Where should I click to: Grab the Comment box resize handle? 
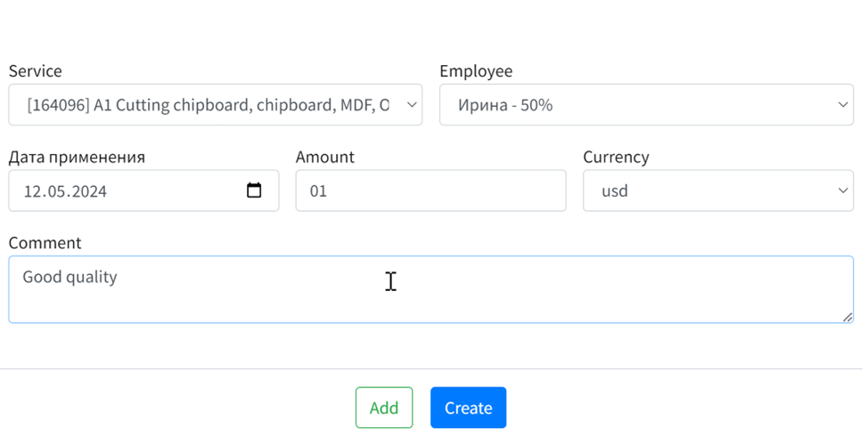coord(847,317)
